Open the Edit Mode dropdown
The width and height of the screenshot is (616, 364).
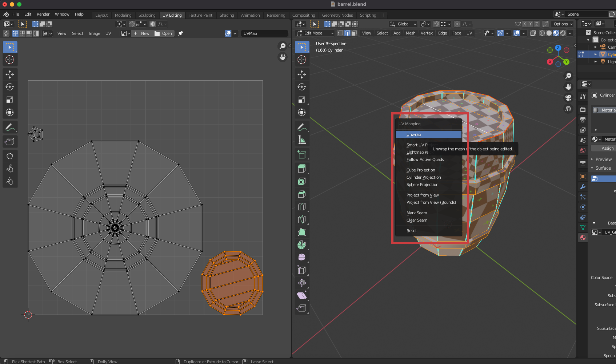coord(315,33)
